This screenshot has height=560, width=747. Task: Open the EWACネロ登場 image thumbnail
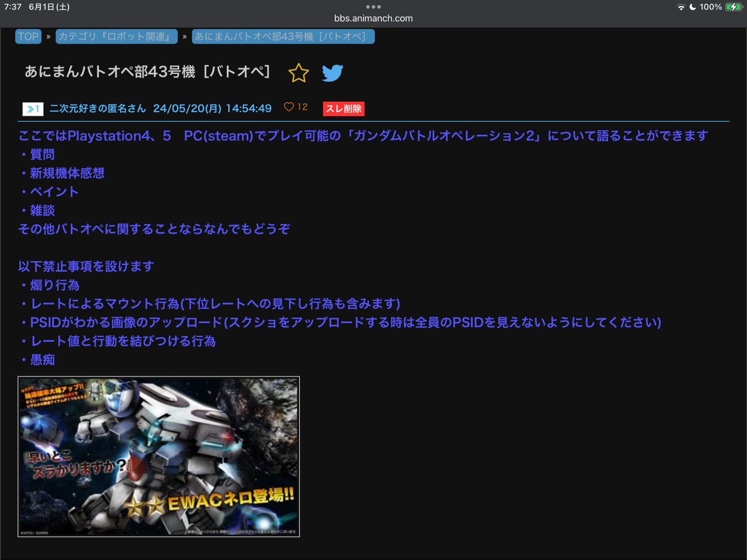pyautogui.click(x=159, y=456)
